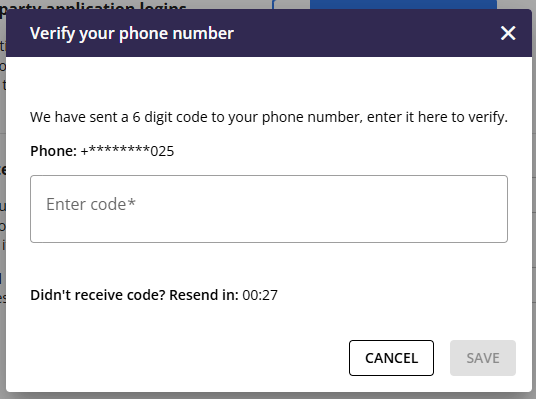Screen dimensions: 536x399
Task: Click the 00:27 resend countdown timer
Action: (260, 295)
